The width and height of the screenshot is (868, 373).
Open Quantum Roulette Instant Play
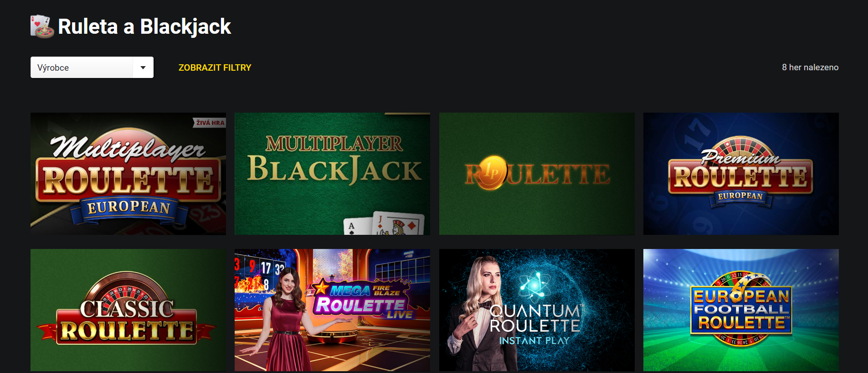pyautogui.click(x=537, y=310)
